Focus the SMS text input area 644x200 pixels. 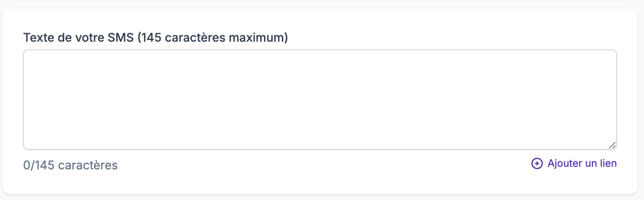click(320, 100)
